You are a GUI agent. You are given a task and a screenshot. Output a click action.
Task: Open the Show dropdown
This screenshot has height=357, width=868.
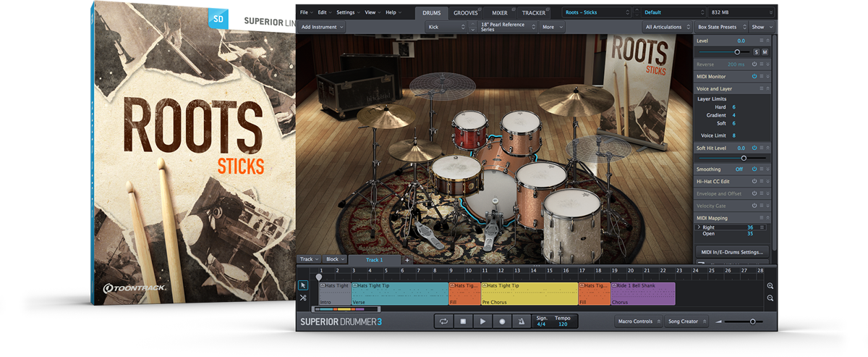click(x=762, y=27)
